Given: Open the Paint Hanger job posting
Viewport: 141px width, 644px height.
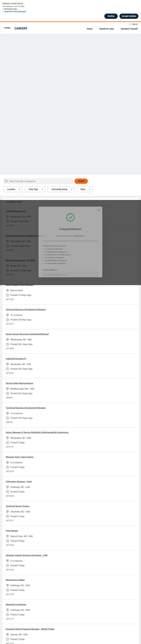Looking at the screenshot, I should click(x=12, y=531).
